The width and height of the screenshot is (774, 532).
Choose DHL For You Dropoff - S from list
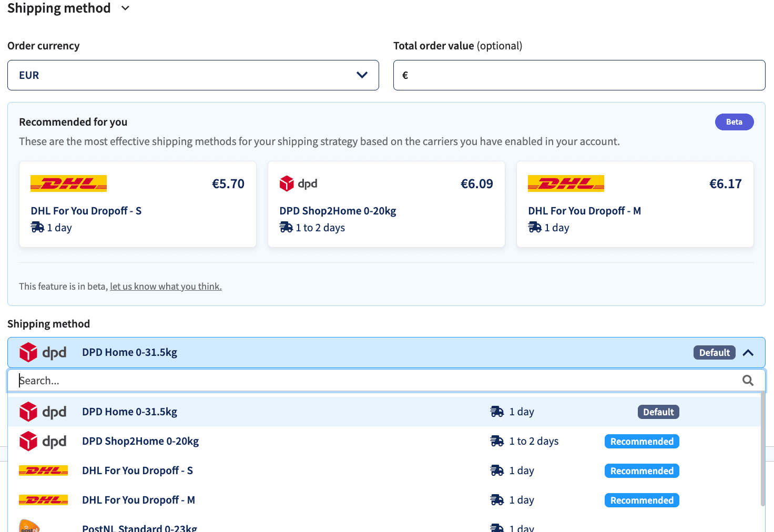384,470
